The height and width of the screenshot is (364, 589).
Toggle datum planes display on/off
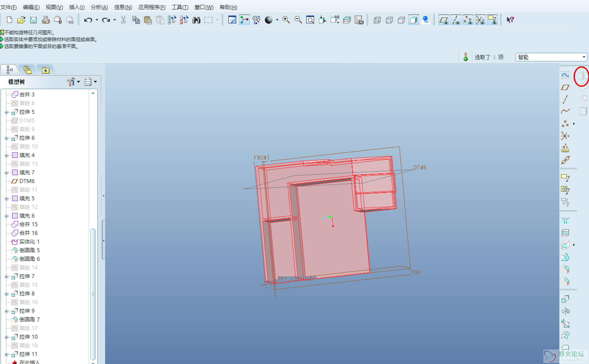444,20
